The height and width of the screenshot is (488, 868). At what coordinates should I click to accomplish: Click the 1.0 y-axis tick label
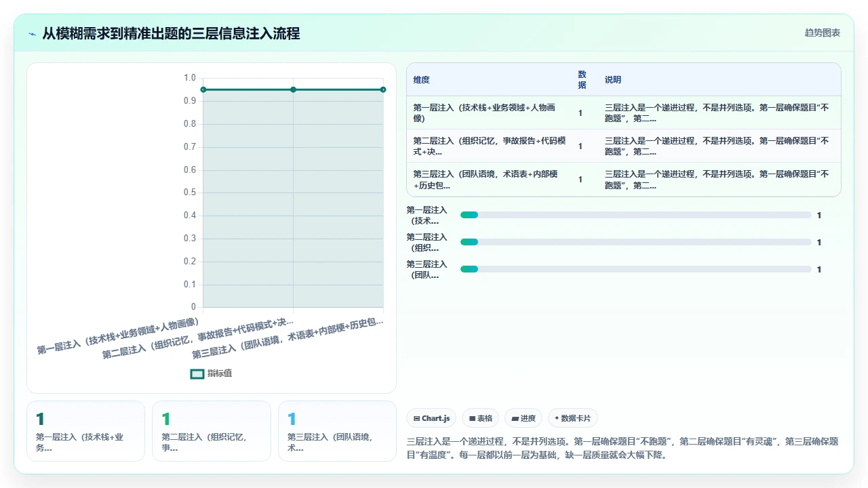click(x=190, y=78)
